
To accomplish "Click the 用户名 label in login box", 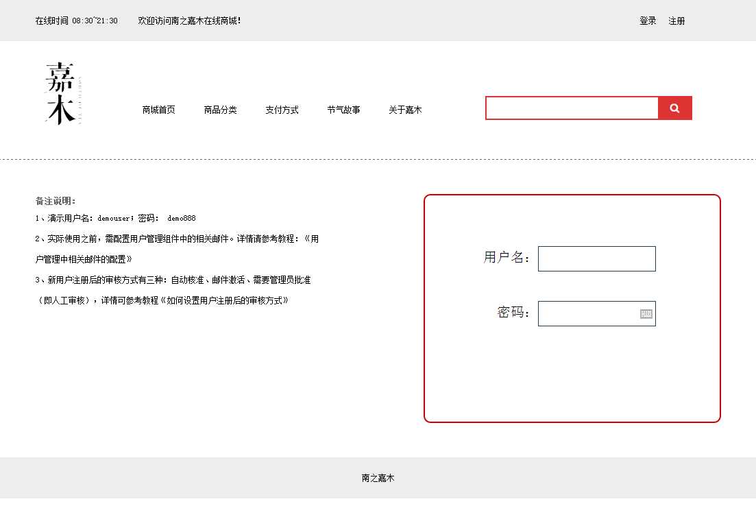I will (x=506, y=257).
